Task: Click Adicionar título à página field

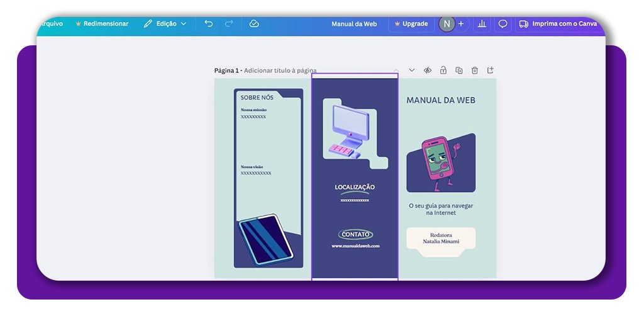Action: click(x=280, y=70)
